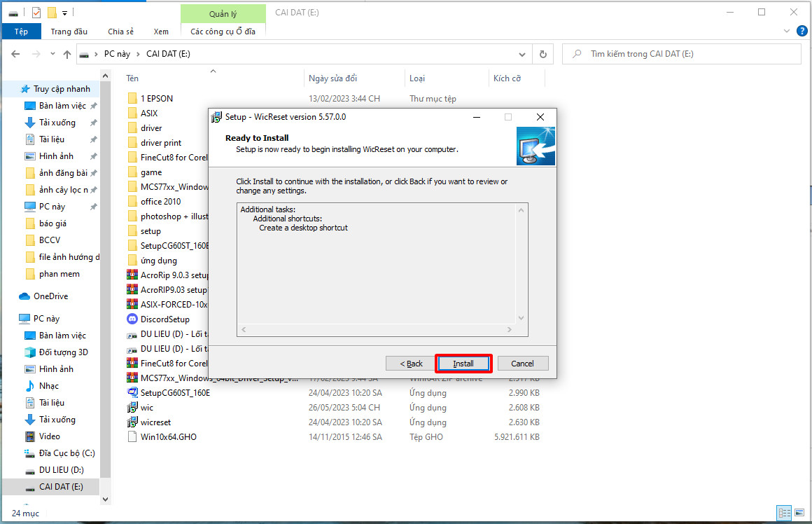Open ảnh đăng bài quick access folder
Screen dimensions: 812x524
click(63, 173)
